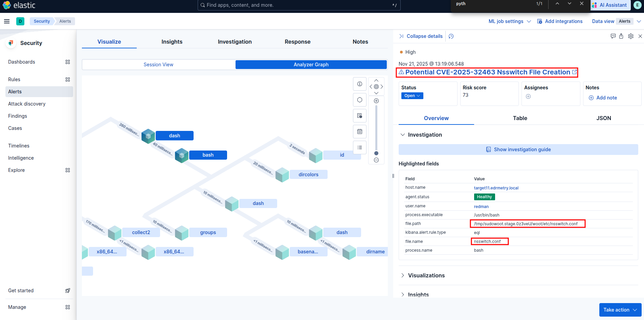644x320 pixels.
Task: Click the zoom in icon on graph
Action: click(x=376, y=101)
